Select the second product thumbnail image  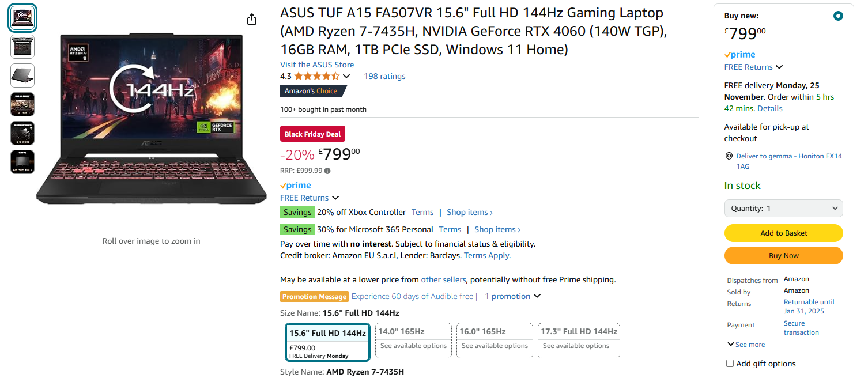pyautogui.click(x=22, y=47)
